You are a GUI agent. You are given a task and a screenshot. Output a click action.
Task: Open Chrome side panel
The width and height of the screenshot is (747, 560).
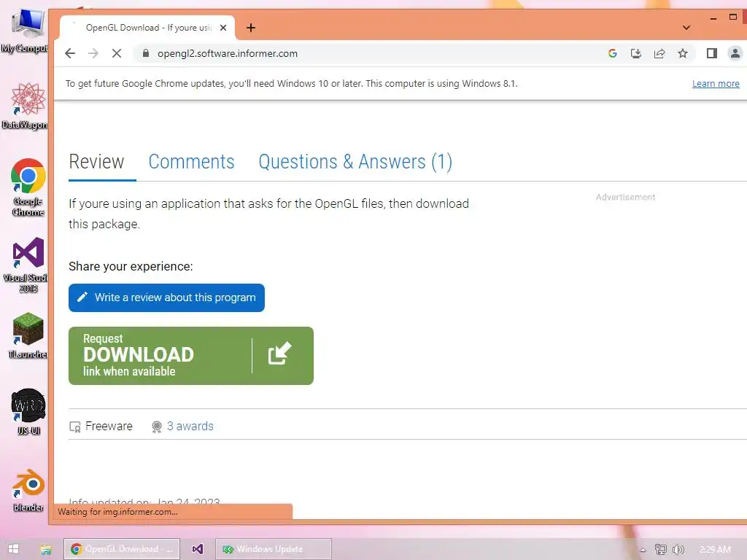coord(712,53)
